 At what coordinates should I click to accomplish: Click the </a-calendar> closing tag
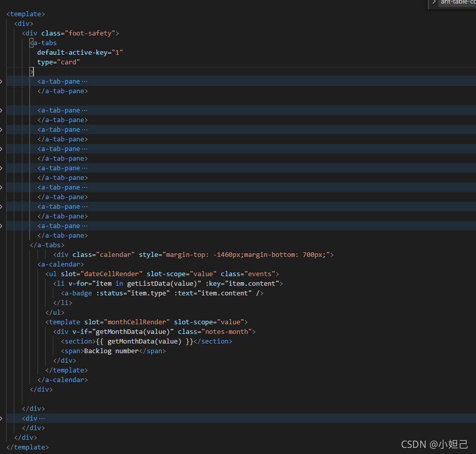pos(62,380)
